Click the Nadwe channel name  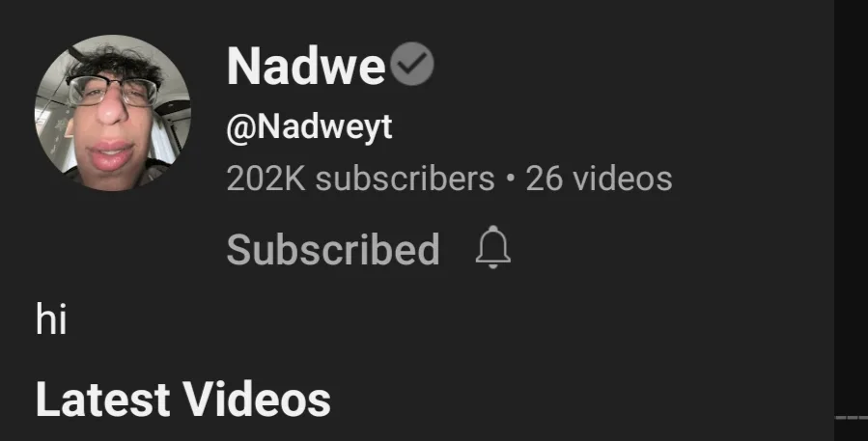point(305,66)
